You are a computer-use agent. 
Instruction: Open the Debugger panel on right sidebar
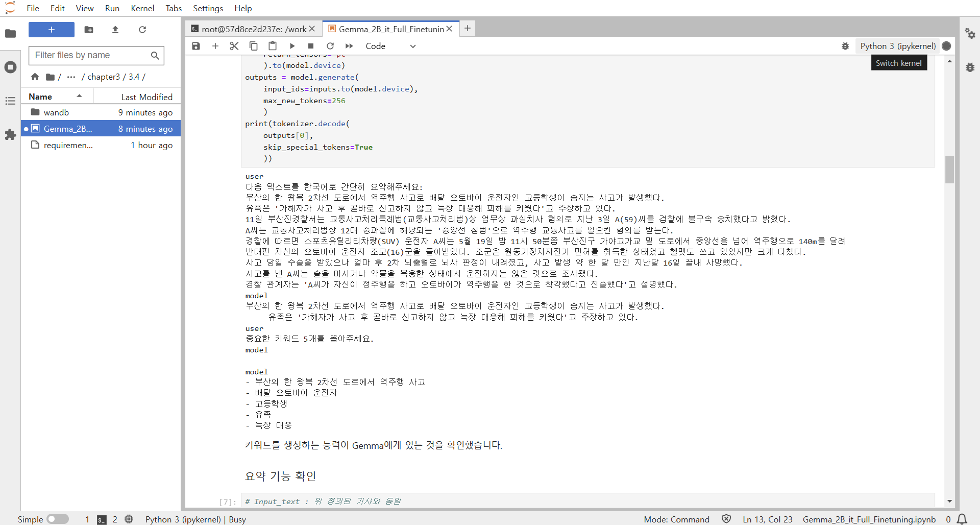point(970,67)
